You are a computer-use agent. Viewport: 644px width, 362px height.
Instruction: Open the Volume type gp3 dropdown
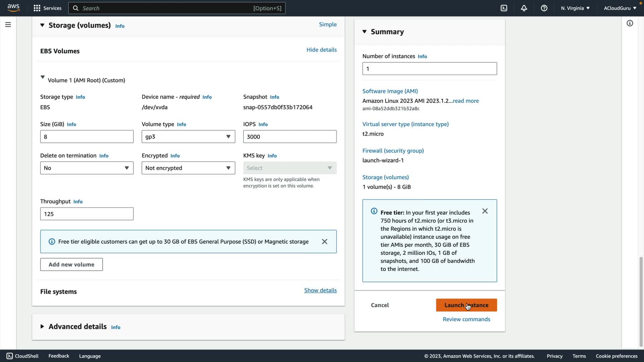click(188, 137)
